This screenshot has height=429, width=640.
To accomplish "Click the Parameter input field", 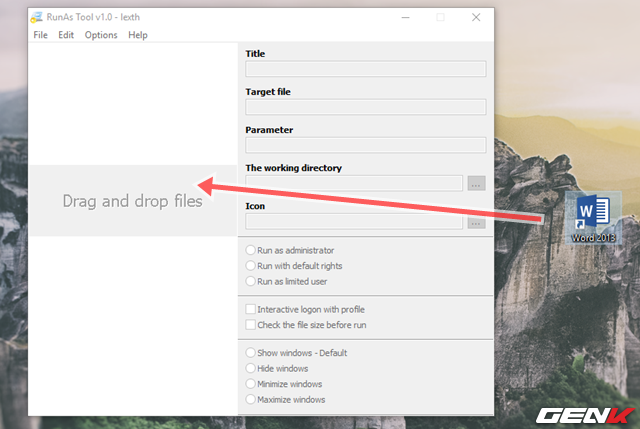I will pos(365,145).
